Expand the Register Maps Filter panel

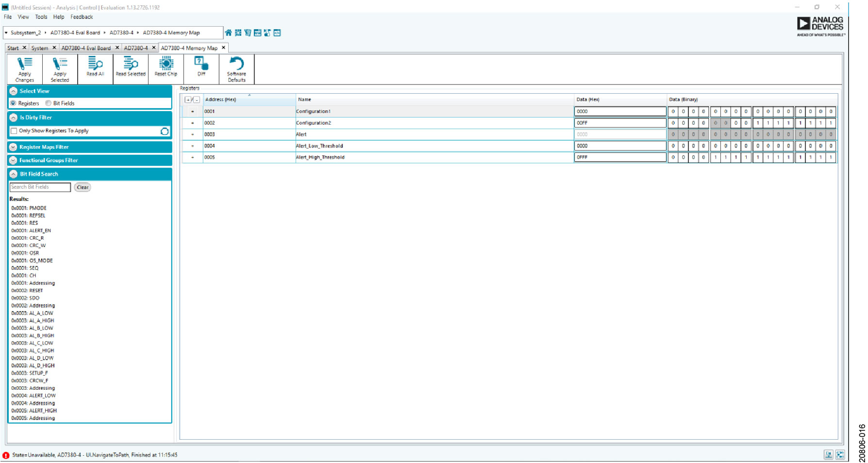click(x=14, y=147)
